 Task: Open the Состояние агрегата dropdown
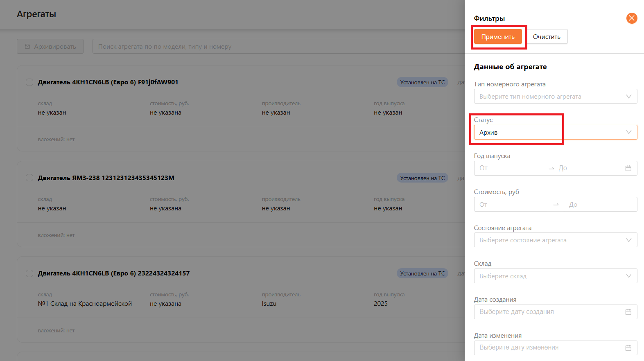pos(555,240)
